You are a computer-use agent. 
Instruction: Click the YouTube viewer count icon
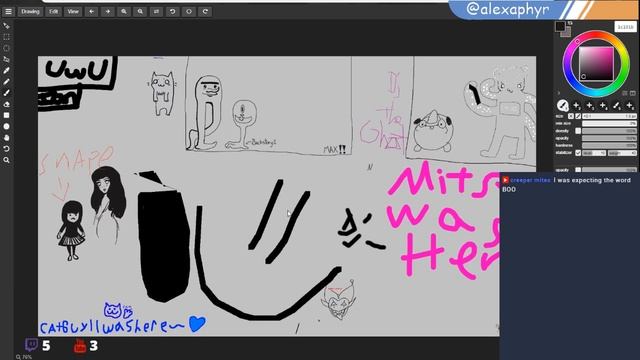pos(80,346)
